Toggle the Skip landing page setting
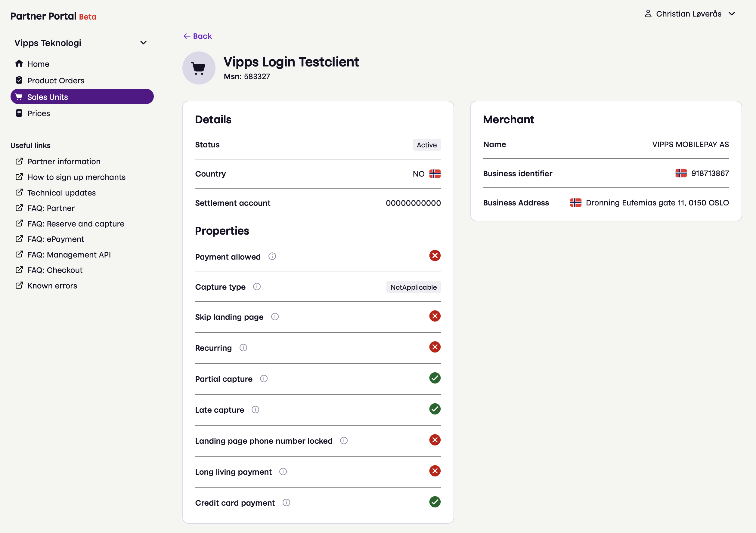 coord(435,316)
